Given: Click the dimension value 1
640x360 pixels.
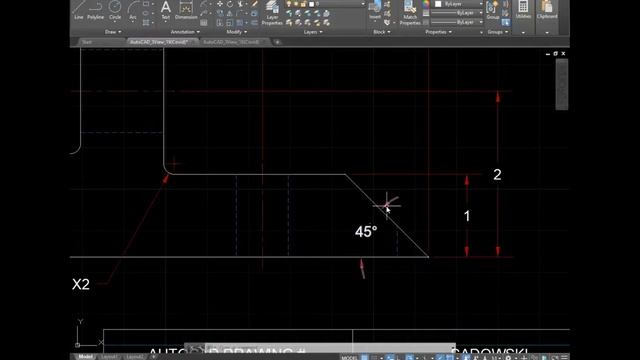Looking at the screenshot, I should coord(467,216).
